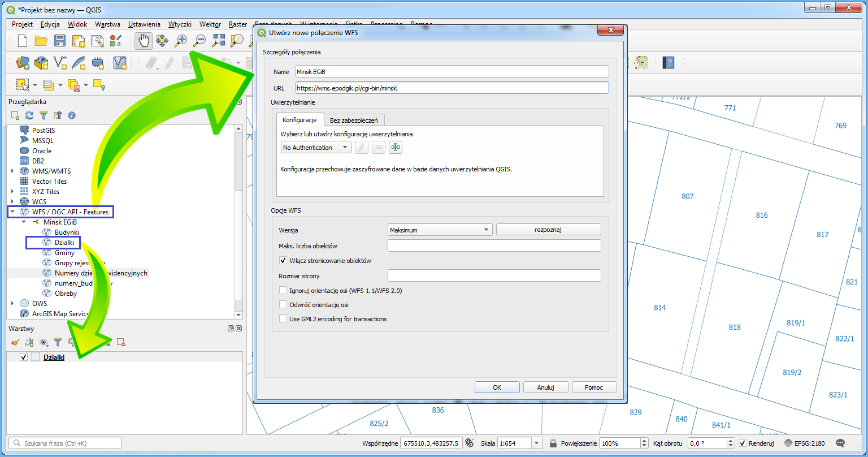Open layer styling brush icon in Warstwy
The width and height of the screenshot is (868, 457).
[x=15, y=342]
